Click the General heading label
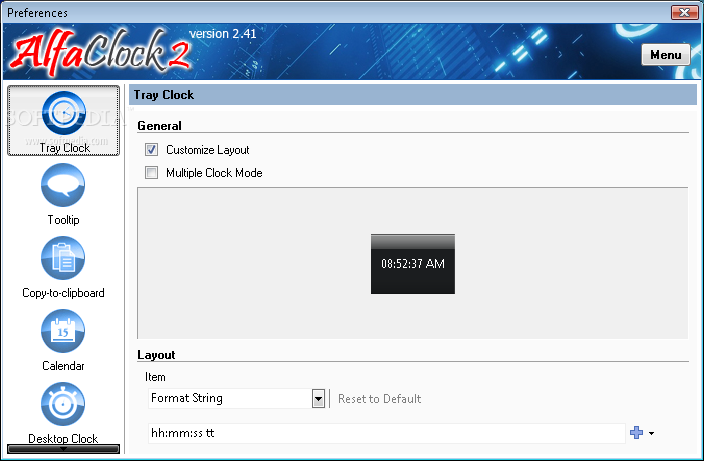704x461 pixels. click(x=159, y=126)
